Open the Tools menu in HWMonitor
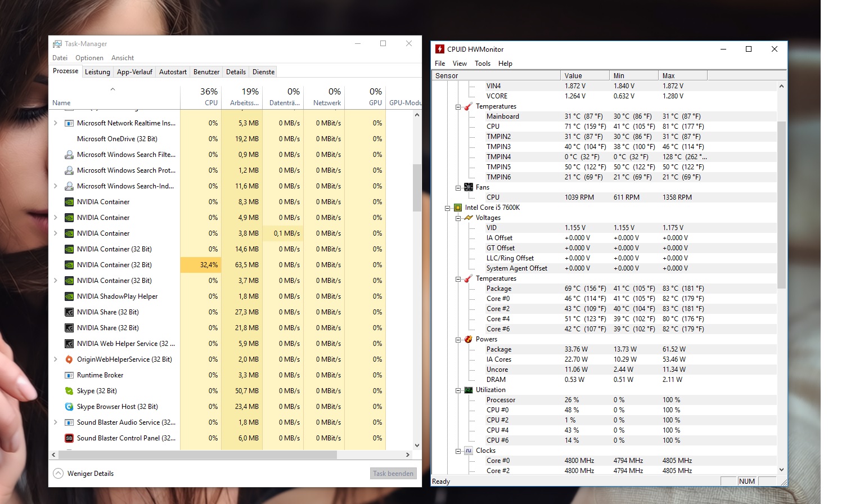Viewport: 864px width, 504px height. 483,64
